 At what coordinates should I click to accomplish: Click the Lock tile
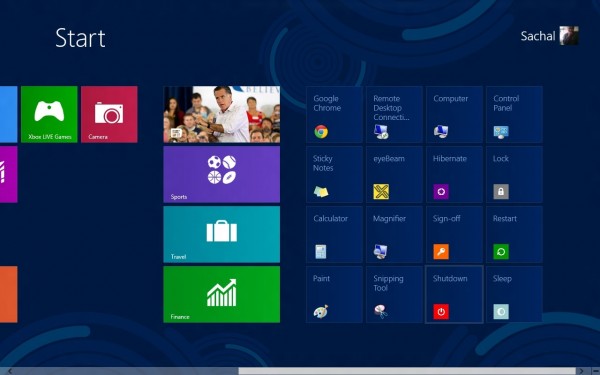point(514,174)
